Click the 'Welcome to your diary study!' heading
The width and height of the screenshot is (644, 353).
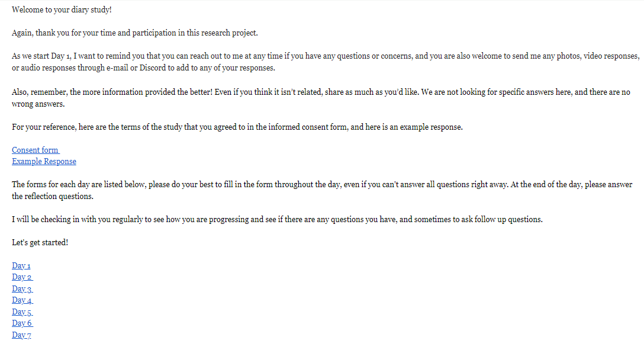[x=62, y=10]
